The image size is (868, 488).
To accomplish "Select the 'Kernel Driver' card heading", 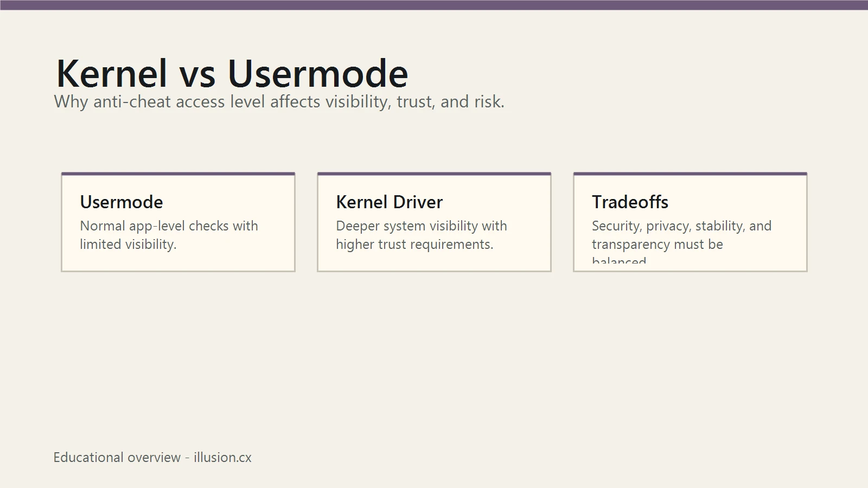I will [x=390, y=202].
